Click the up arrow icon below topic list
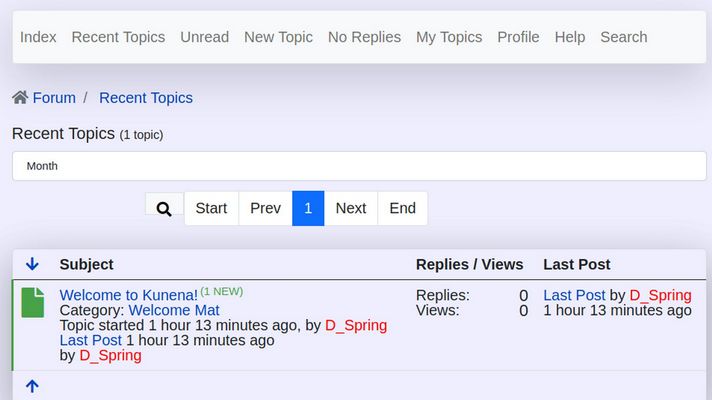The height and width of the screenshot is (400, 712). pos(32,386)
